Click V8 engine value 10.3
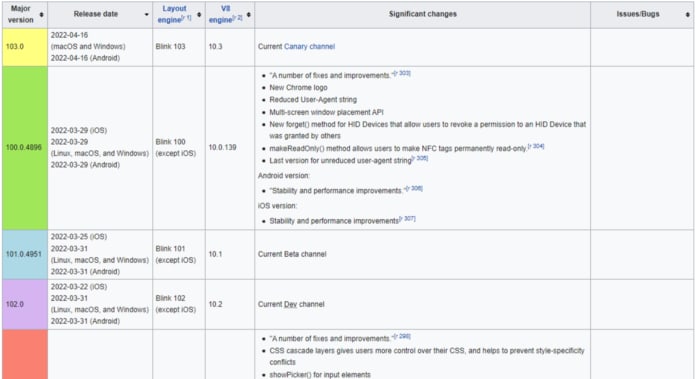Image resolution: width=700 pixels, height=379 pixels. pos(215,46)
